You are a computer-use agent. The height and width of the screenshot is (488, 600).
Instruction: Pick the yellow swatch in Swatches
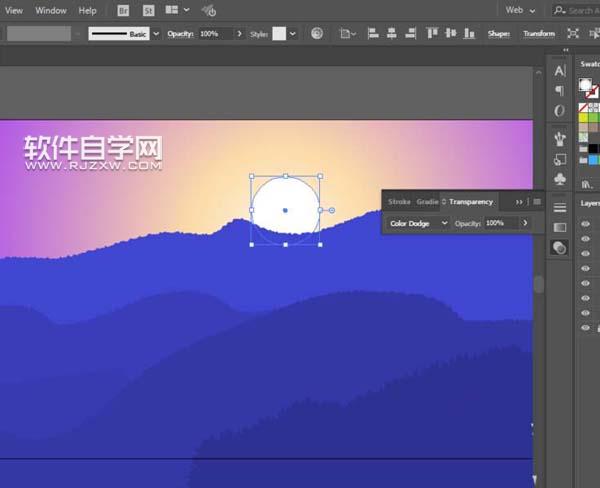coord(583,118)
